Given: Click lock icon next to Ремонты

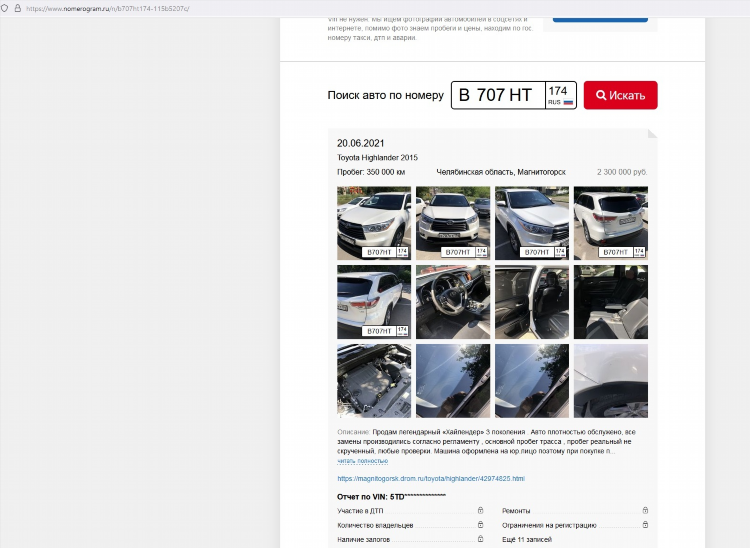Looking at the screenshot, I should tap(645, 511).
